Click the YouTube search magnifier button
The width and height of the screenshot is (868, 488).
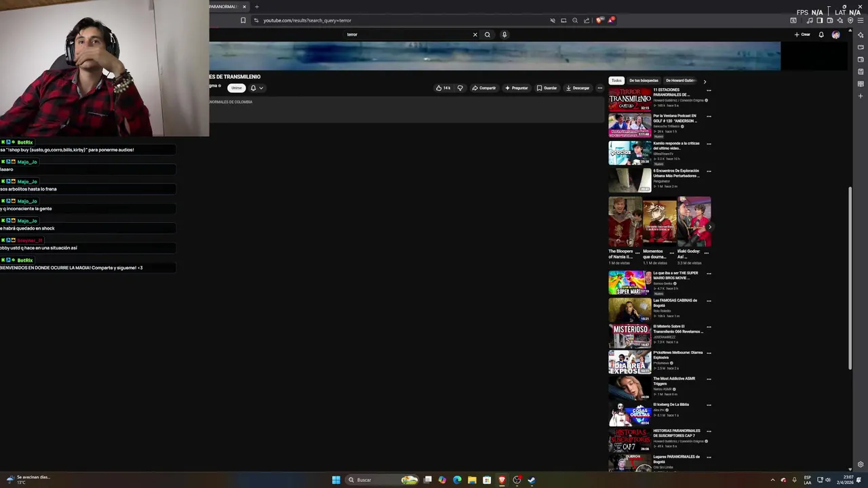[487, 35]
